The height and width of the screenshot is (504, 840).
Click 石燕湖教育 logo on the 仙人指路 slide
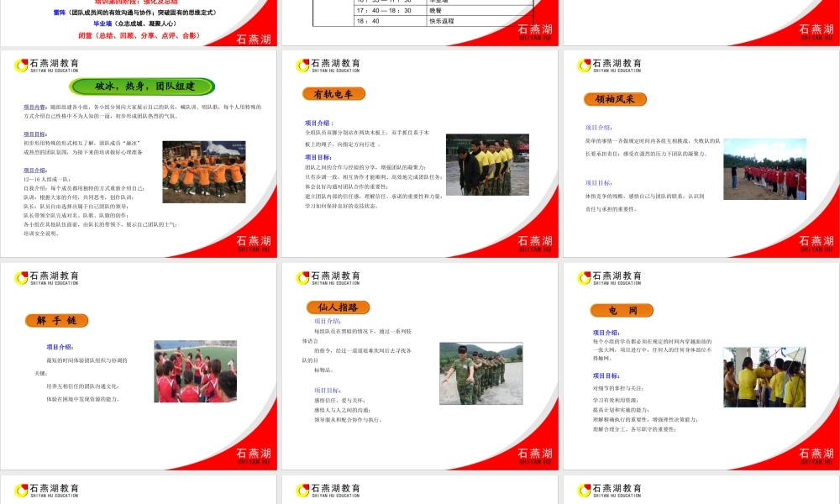328,277
